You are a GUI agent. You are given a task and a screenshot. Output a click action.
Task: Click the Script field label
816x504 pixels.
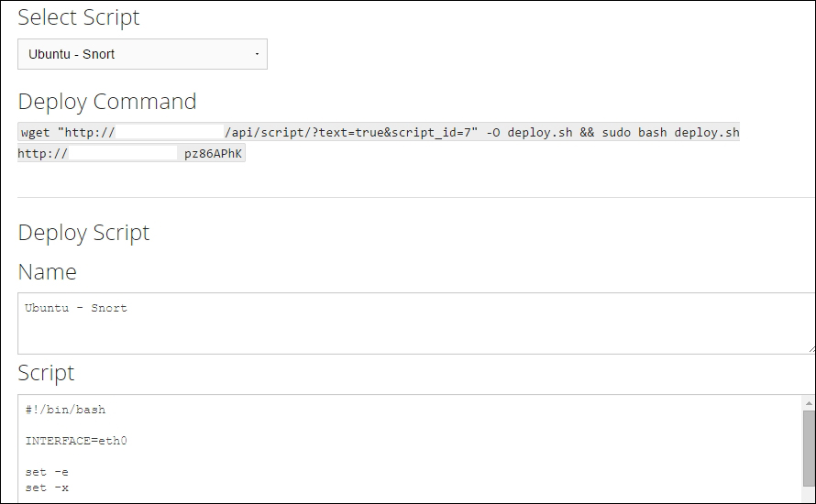(x=46, y=373)
